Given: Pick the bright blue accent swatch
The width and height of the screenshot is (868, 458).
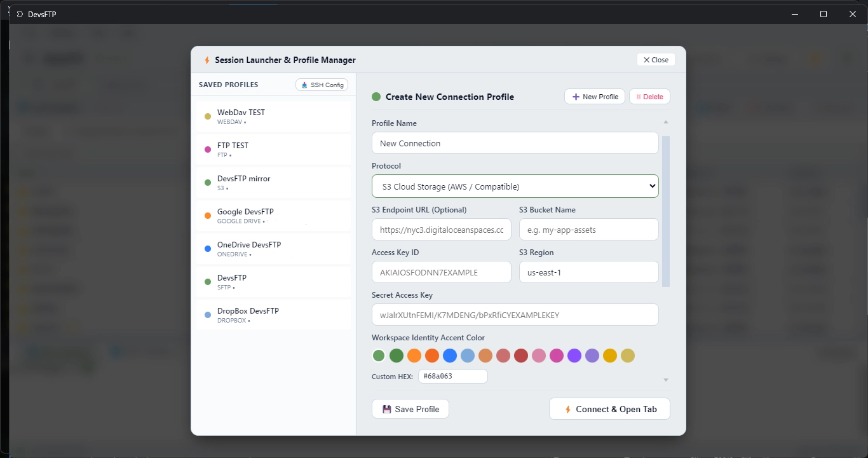Looking at the screenshot, I should click(450, 356).
